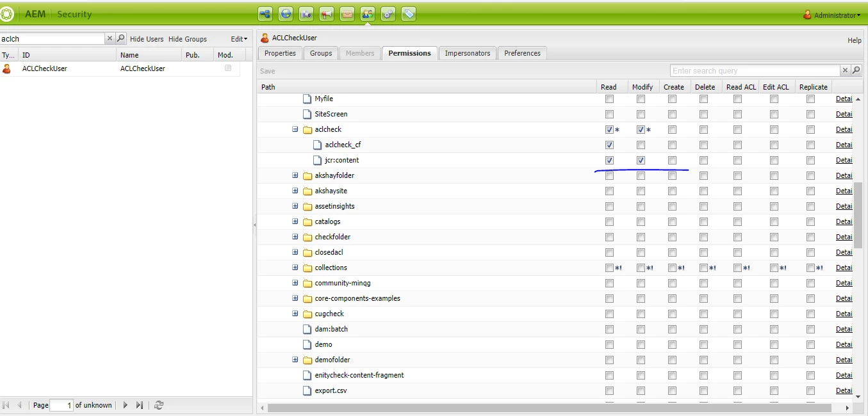Open the Impersonators tab
868x416 pixels.
(468, 53)
